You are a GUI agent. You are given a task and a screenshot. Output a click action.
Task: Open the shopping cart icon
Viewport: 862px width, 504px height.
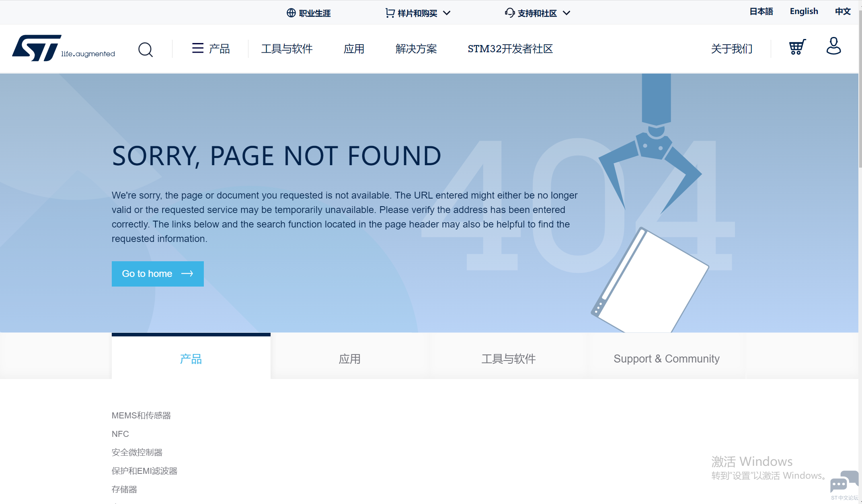(797, 47)
